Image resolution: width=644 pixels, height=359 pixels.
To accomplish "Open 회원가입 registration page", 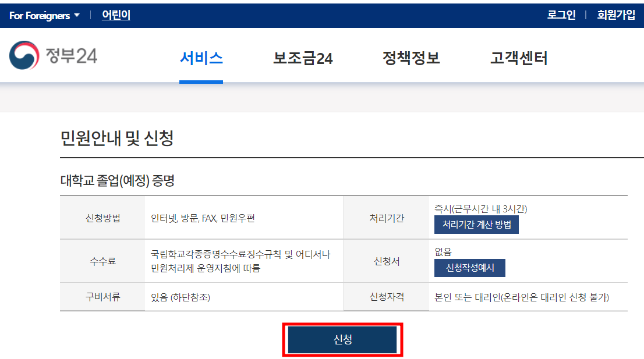I will click(615, 15).
